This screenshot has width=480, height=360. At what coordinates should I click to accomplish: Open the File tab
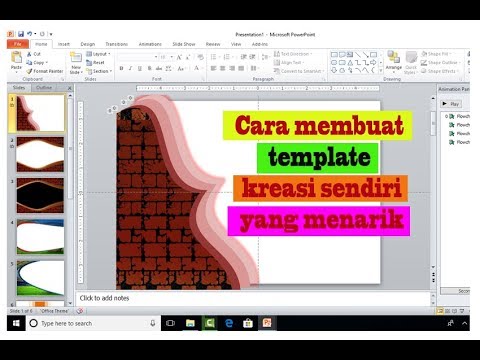click(x=18, y=44)
